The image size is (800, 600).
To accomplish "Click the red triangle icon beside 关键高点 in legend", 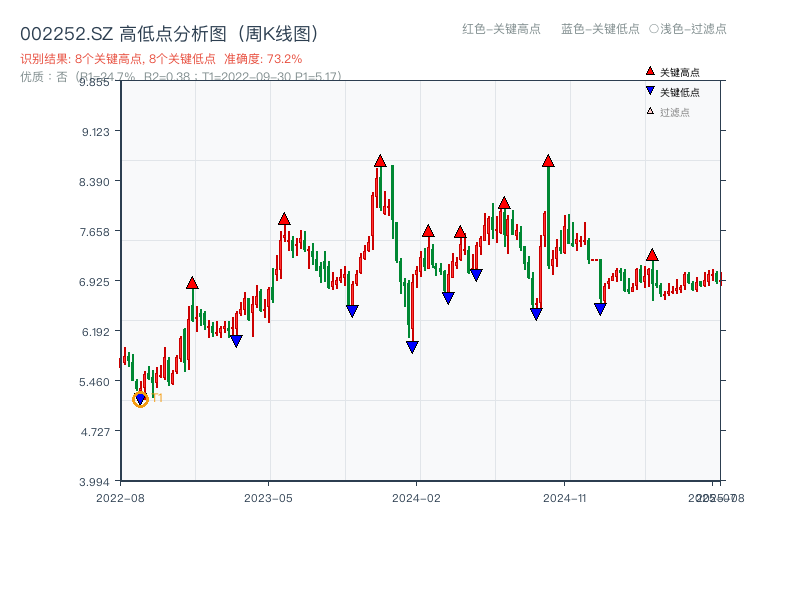I will click(650, 71).
